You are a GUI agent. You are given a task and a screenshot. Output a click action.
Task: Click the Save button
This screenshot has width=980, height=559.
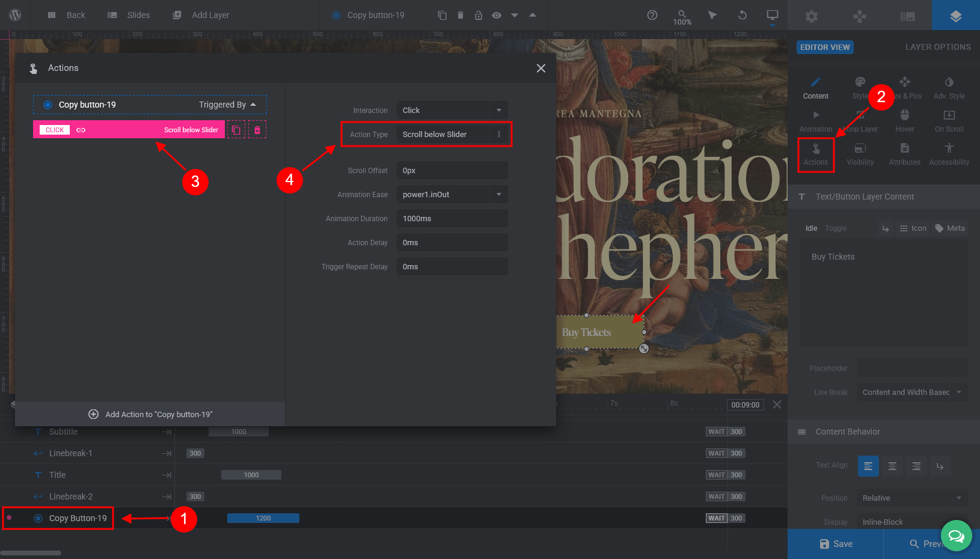point(836,544)
